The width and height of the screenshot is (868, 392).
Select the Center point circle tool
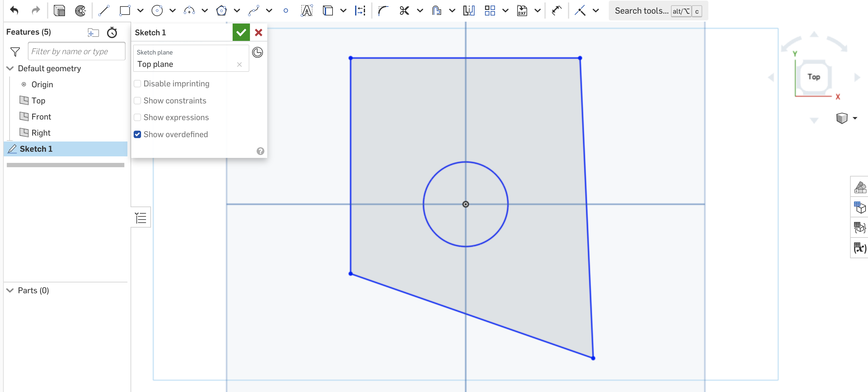click(x=157, y=11)
